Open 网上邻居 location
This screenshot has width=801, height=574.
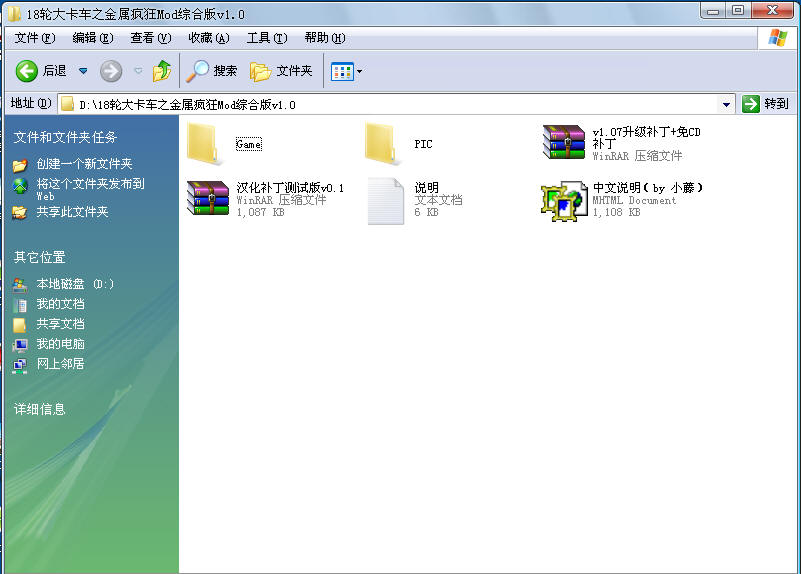click(x=60, y=364)
